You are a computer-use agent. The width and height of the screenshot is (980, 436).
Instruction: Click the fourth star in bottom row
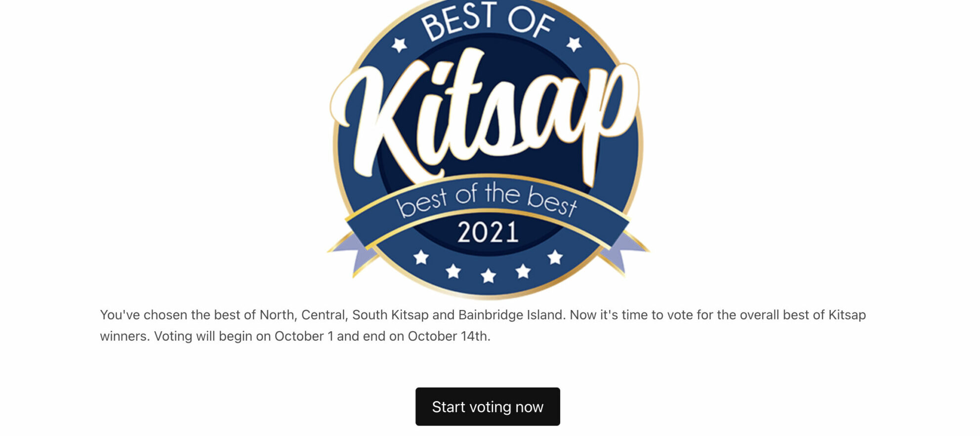tap(523, 271)
